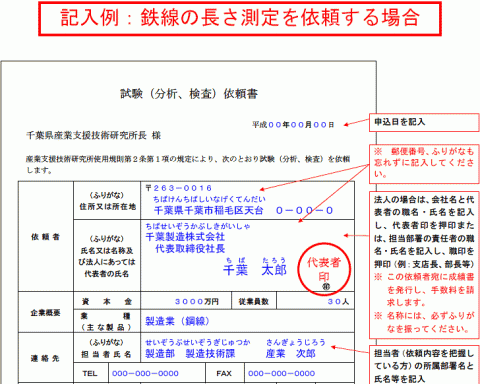Viewport: 480px width, 384px height.
Task: Click the TEL label cell
Action: (91, 373)
